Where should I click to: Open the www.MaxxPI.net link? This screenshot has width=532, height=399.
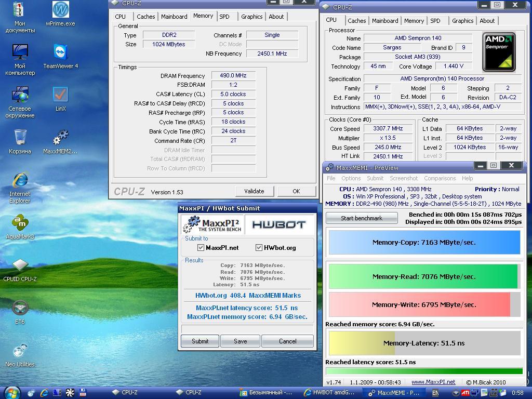tap(433, 382)
